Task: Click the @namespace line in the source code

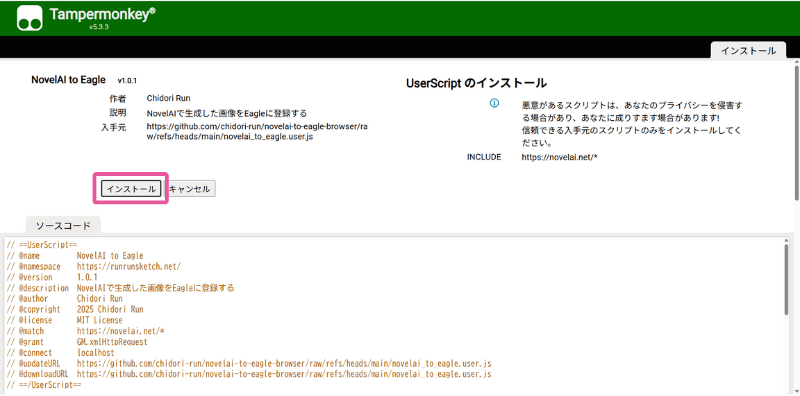Action: (x=94, y=266)
